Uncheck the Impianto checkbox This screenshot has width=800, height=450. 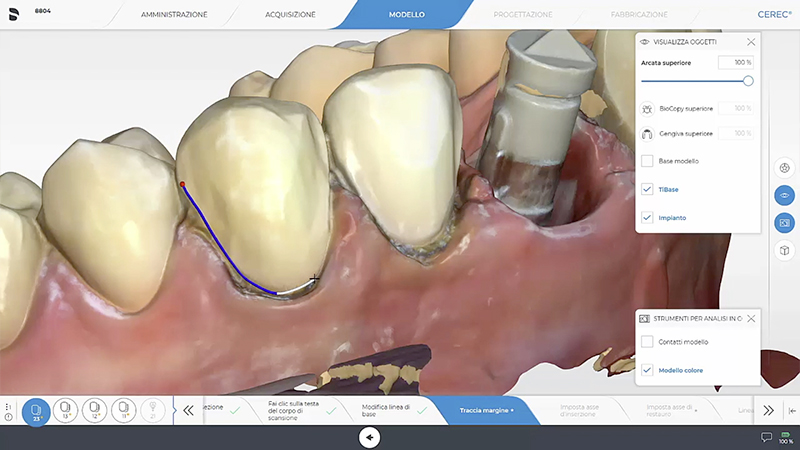[647, 217]
